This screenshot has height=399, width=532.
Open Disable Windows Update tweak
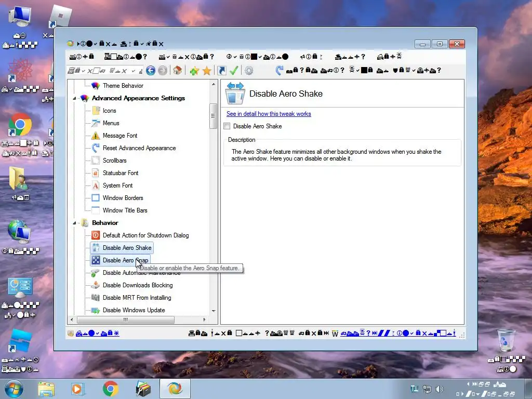[134, 310]
